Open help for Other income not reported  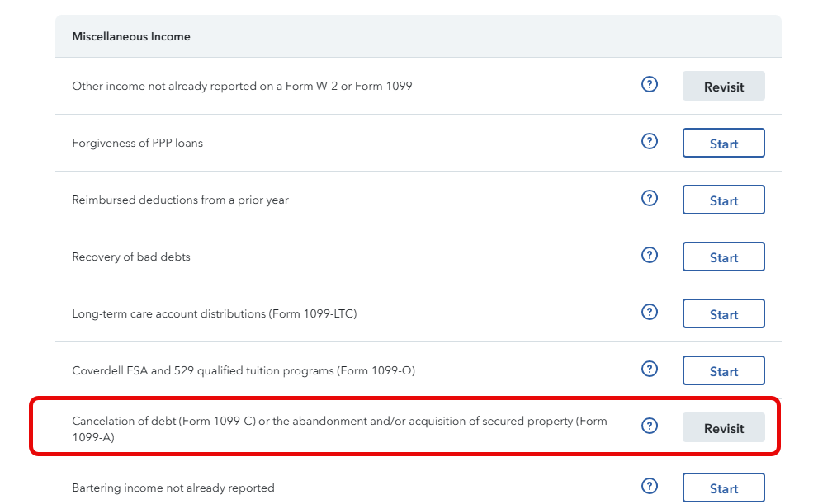649,84
